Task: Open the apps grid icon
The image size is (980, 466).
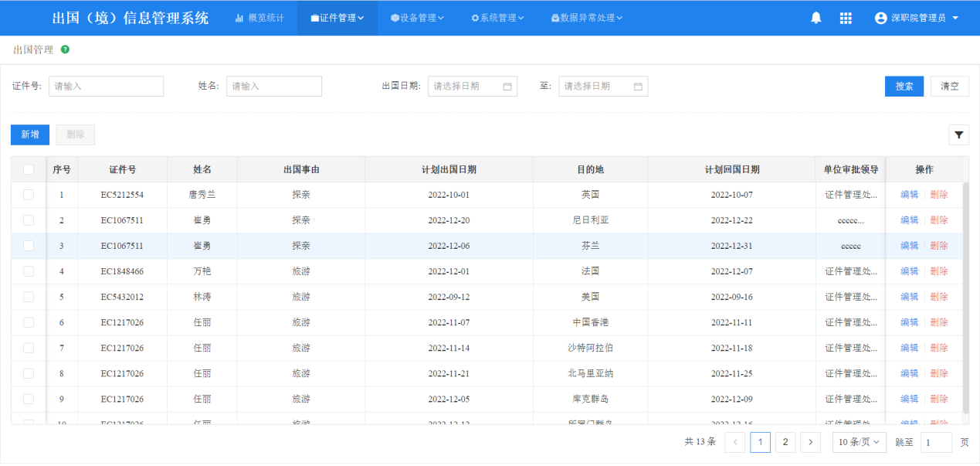Action: [x=846, y=18]
